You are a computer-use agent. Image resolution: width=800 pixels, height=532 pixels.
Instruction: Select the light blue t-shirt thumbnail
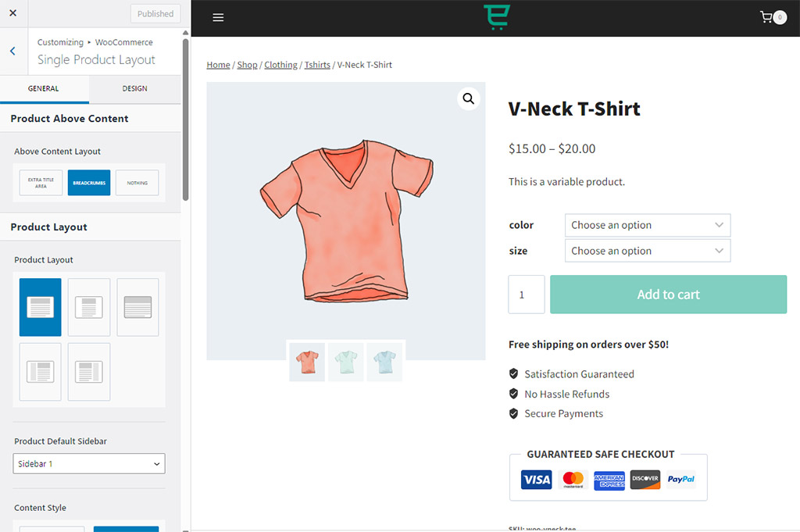(x=384, y=362)
